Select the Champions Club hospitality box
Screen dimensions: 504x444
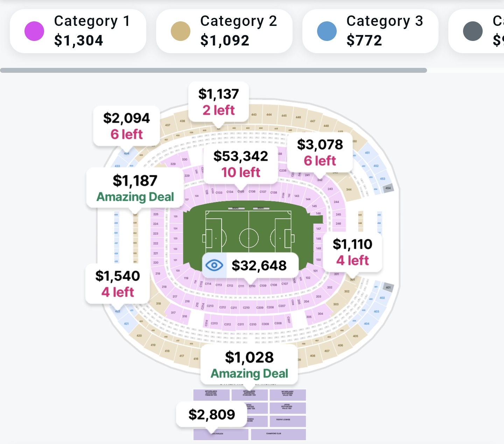[278, 434]
